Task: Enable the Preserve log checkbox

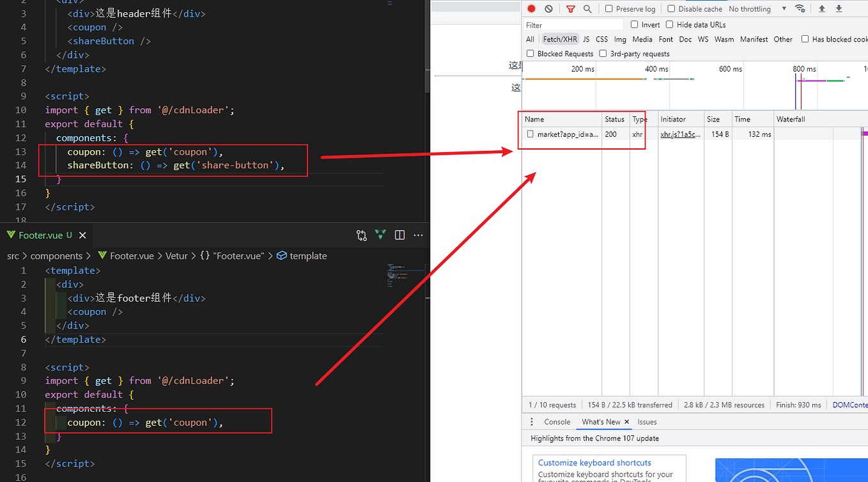Action: coord(609,9)
